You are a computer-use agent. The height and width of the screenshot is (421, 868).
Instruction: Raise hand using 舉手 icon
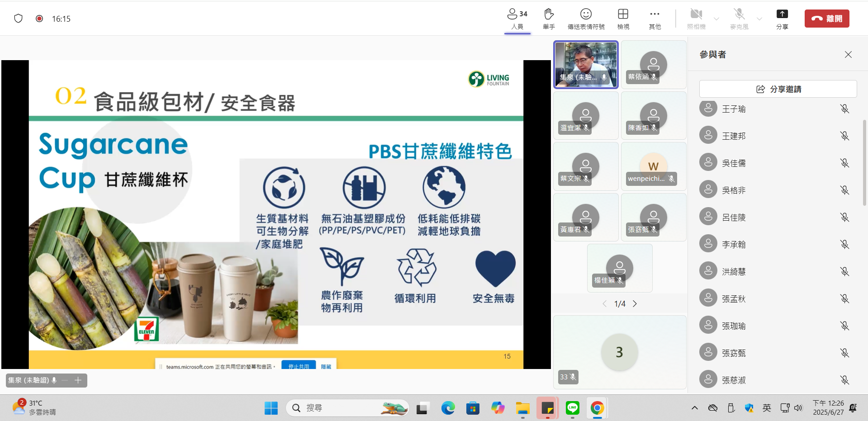pyautogui.click(x=549, y=19)
